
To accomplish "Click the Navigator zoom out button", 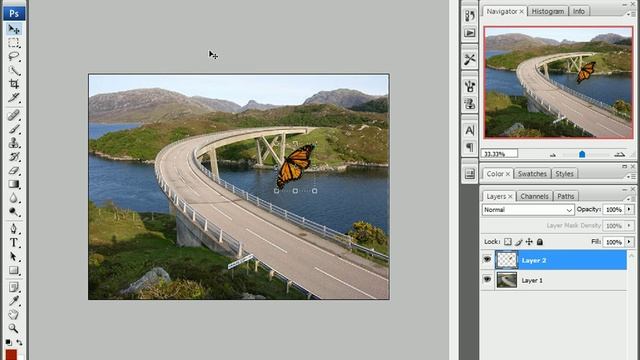I will pyautogui.click(x=553, y=155).
